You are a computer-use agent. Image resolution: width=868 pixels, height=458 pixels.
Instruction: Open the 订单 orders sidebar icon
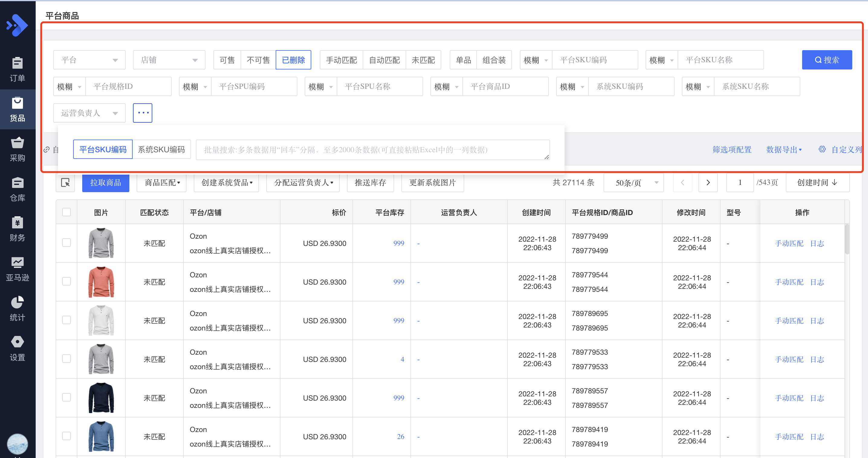(x=18, y=69)
